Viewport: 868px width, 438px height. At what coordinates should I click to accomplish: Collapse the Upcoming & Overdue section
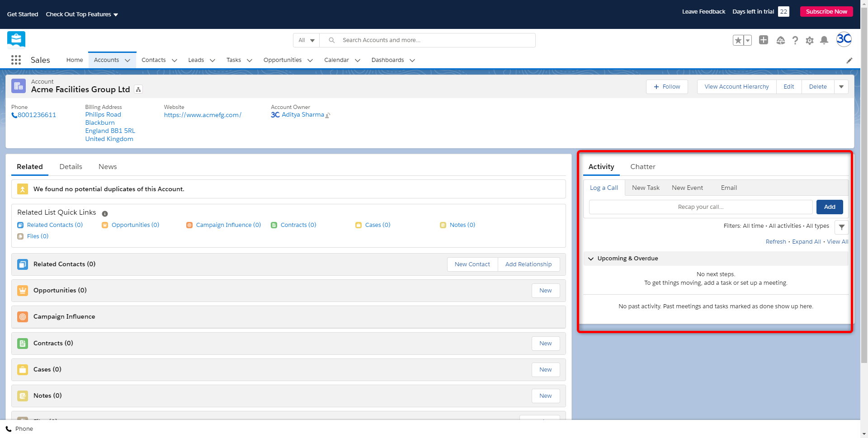point(591,259)
